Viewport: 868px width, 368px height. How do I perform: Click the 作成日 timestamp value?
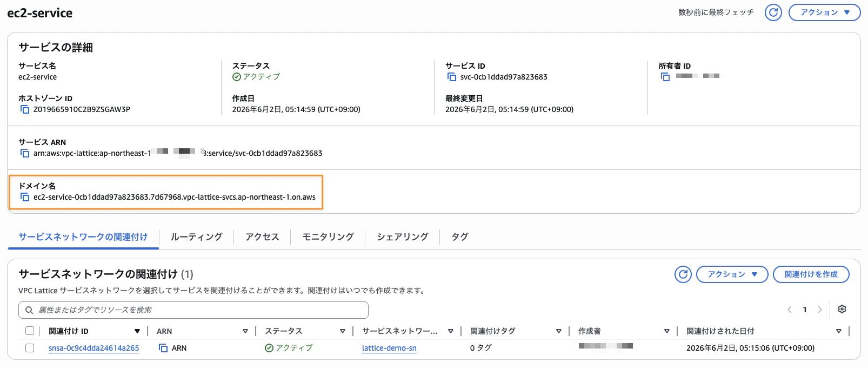296,109
